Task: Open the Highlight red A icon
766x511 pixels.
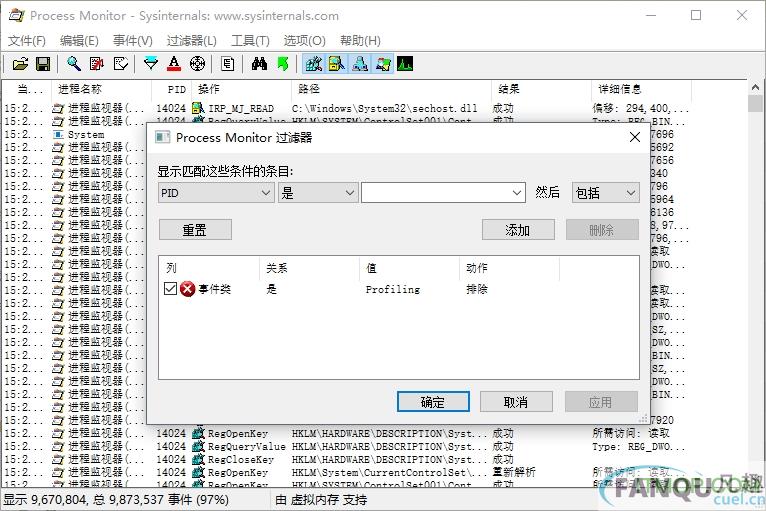Action: [x=174, y=64]
